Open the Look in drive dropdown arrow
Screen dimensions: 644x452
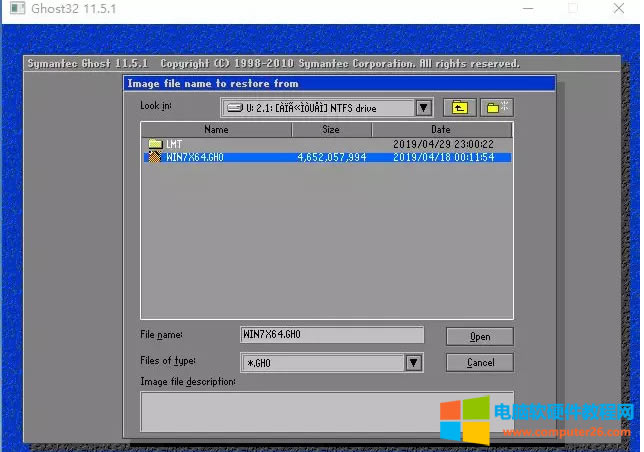pyautogui.click(x=423, y=108)
